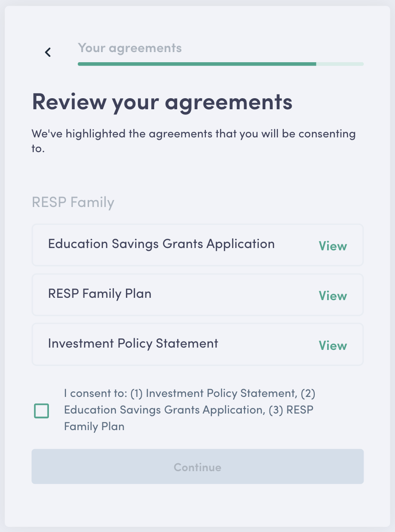This screenshot has height=532, width=395.
Task: Select the back navigation arrow at top left
Action: click(x=48, y=52)
